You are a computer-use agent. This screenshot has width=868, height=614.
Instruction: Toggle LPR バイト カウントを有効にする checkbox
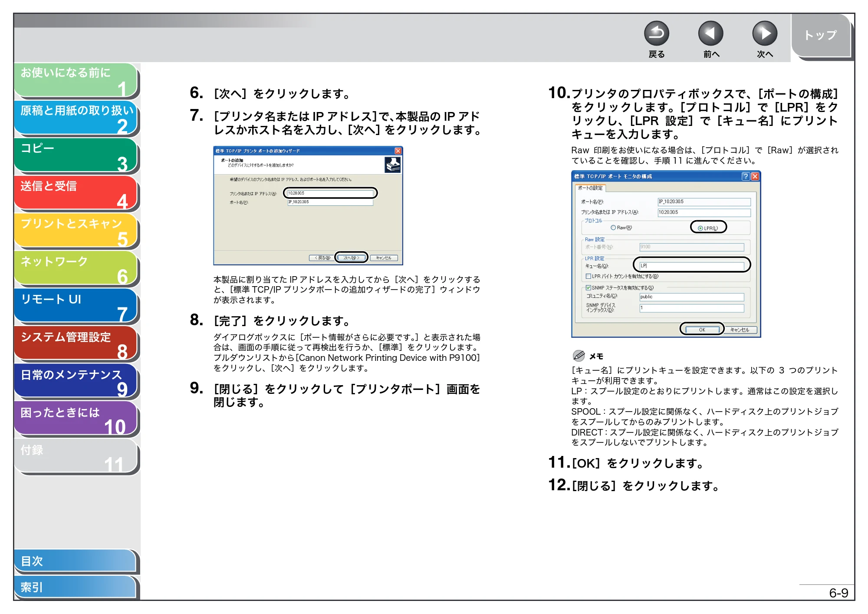tap(588, 276)
